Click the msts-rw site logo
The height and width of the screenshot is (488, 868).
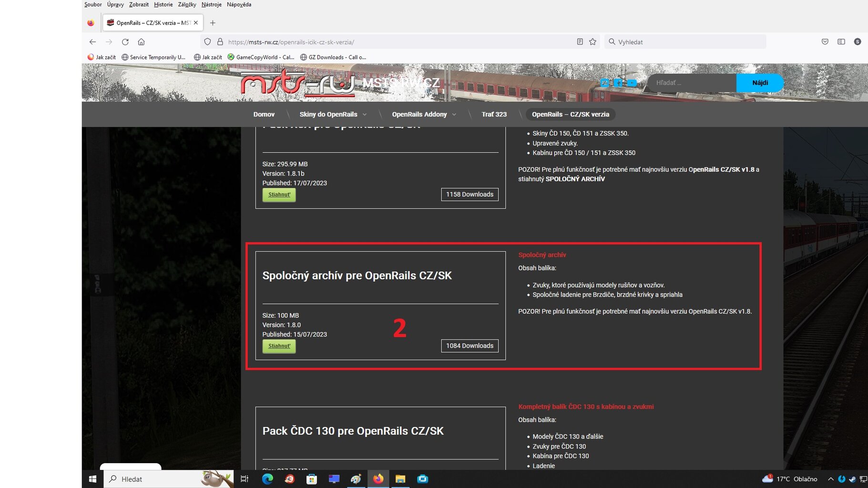tap(297, 83)
